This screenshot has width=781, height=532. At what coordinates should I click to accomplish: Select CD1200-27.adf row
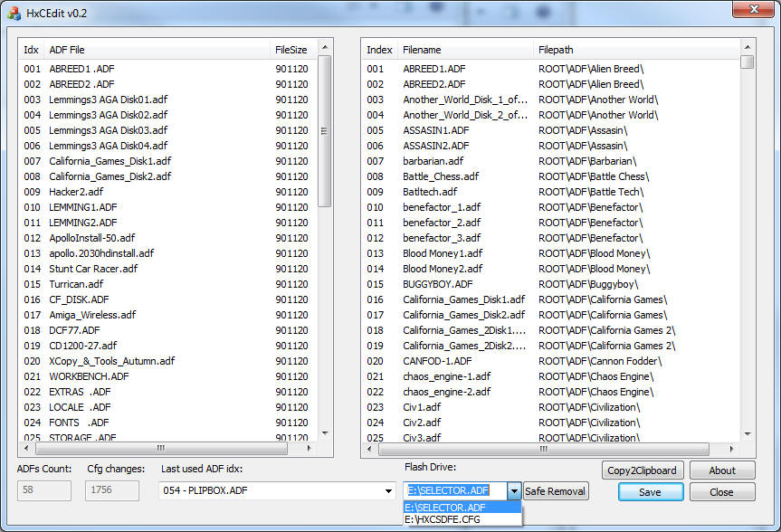(167, 346)
